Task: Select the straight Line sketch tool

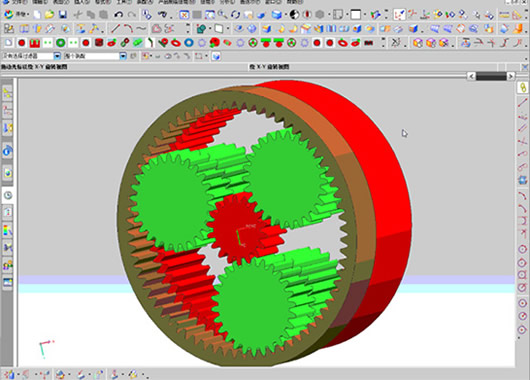Action: click(x=116, y=28)
